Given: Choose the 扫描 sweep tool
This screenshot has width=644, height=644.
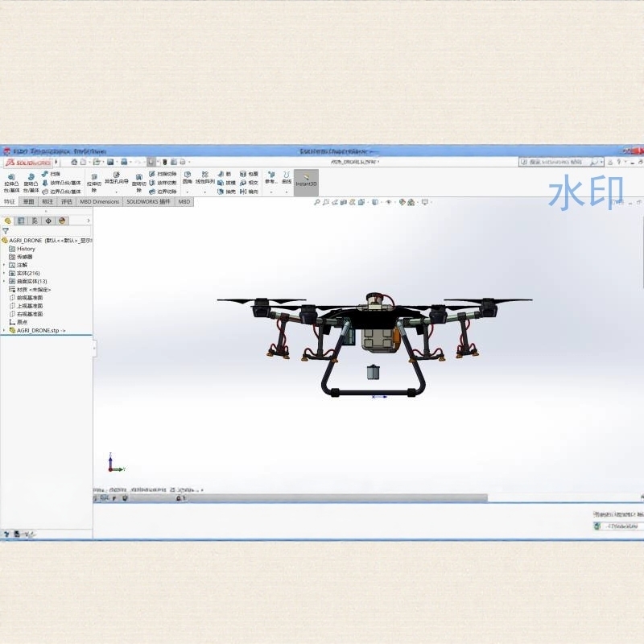Looking at the screenshot, I should (x=51, y=174).
